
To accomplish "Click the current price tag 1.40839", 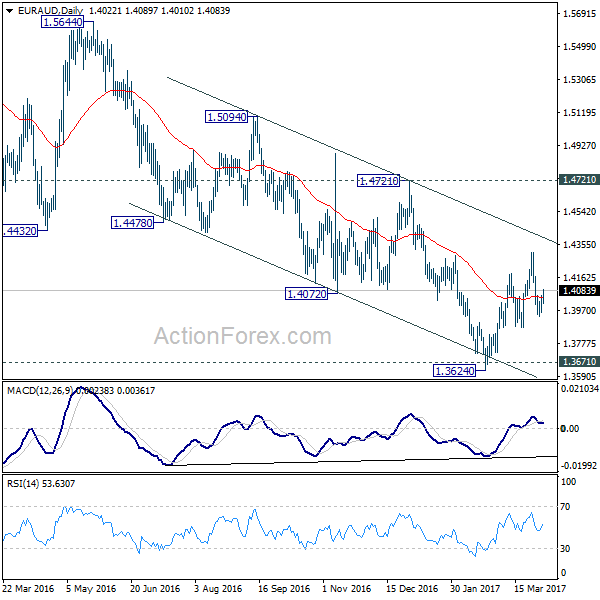I will pyautogui.click(x=579, y=291).
